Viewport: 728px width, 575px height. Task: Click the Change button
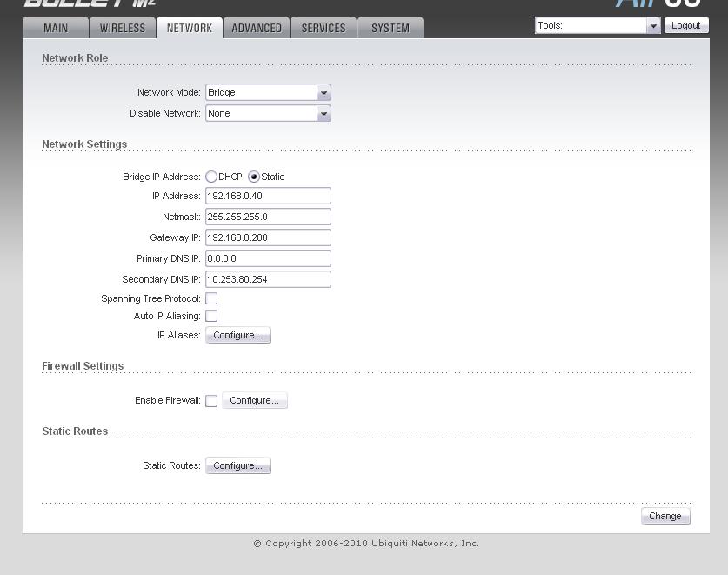pos(665,516)
